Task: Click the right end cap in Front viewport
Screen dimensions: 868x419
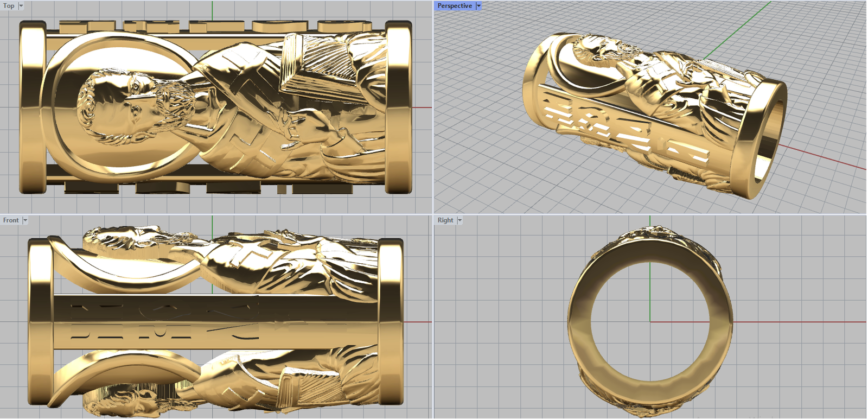Action: pos(391,321)
